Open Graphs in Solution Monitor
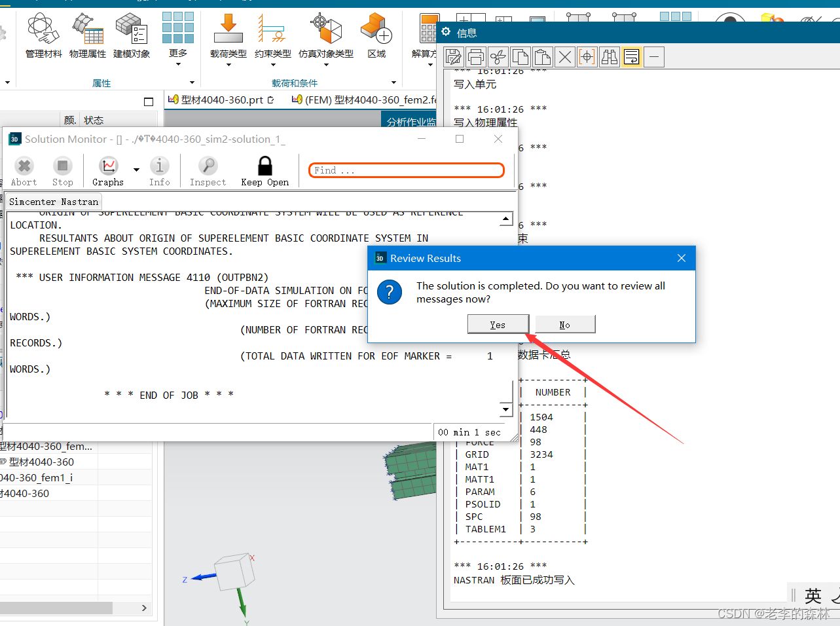This screenshot has width=840, height=626. pyautogui.click(x=108, y=172)
